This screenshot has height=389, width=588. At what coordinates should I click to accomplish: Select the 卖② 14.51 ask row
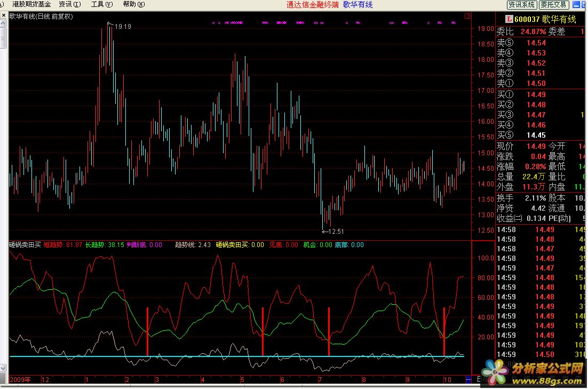(541, 73)
